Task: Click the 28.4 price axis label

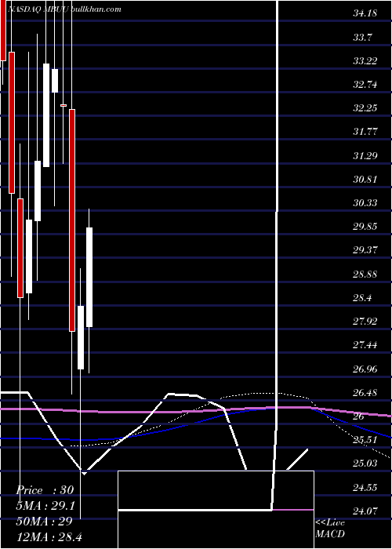Action: tap(362, 298)
